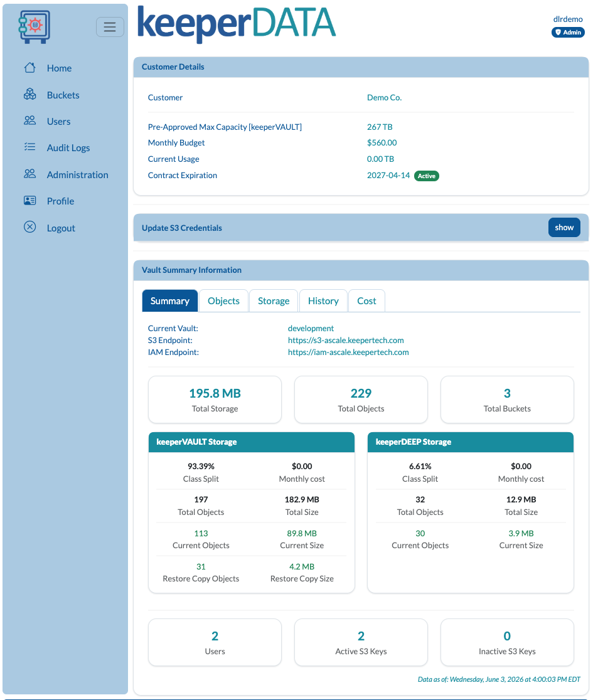Click the 93.39% class split value
This screenshot has width=598, height=700.
click(x=201, y=466)
